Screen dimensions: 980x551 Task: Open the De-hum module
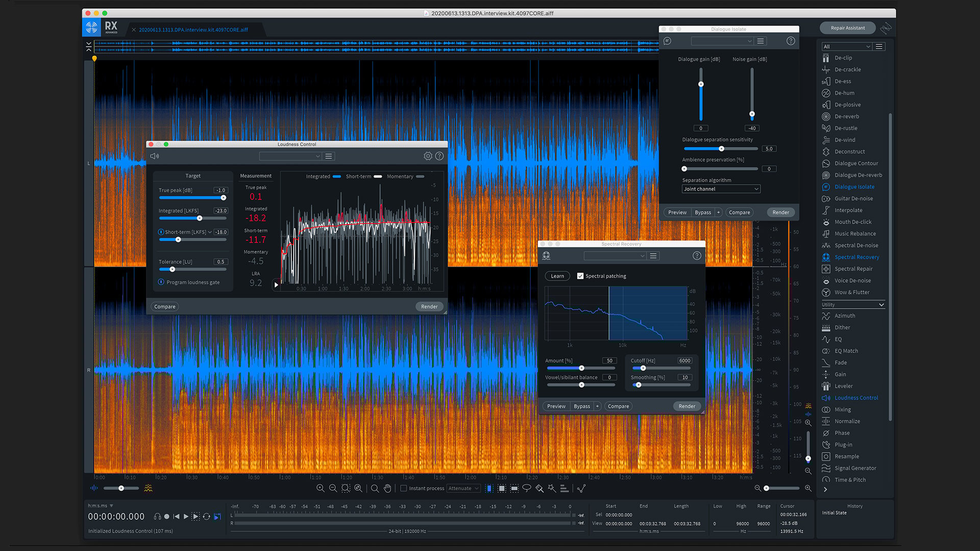point(844,93)
